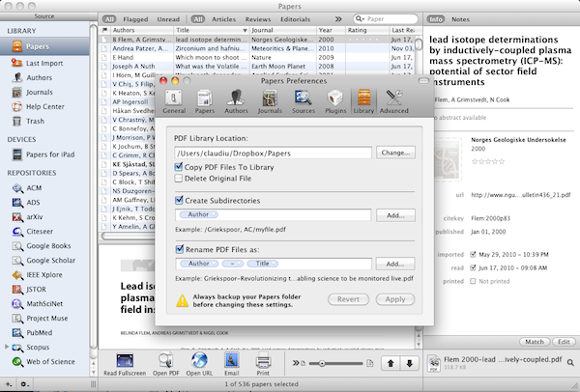Click the Print toolbar icon
This screenshot has width=580, height=392.
pyautogui.click(x=263, y=364)
